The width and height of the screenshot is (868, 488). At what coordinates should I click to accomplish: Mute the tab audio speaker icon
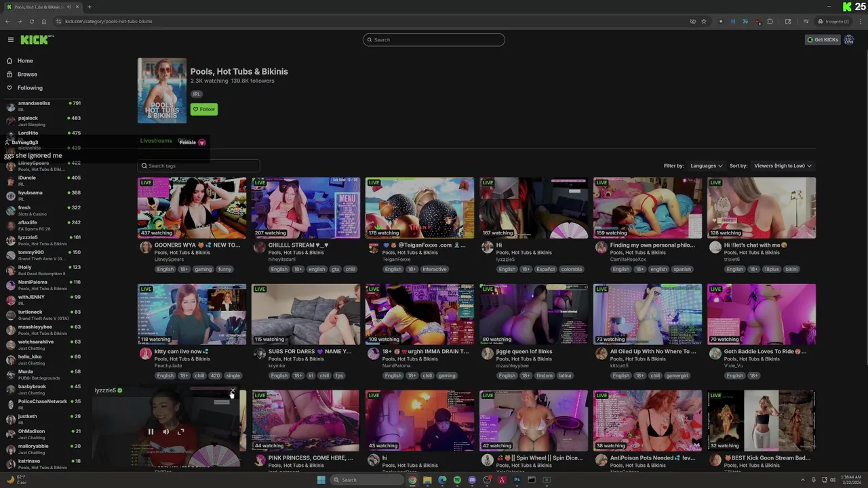click(x=69, y=7)
